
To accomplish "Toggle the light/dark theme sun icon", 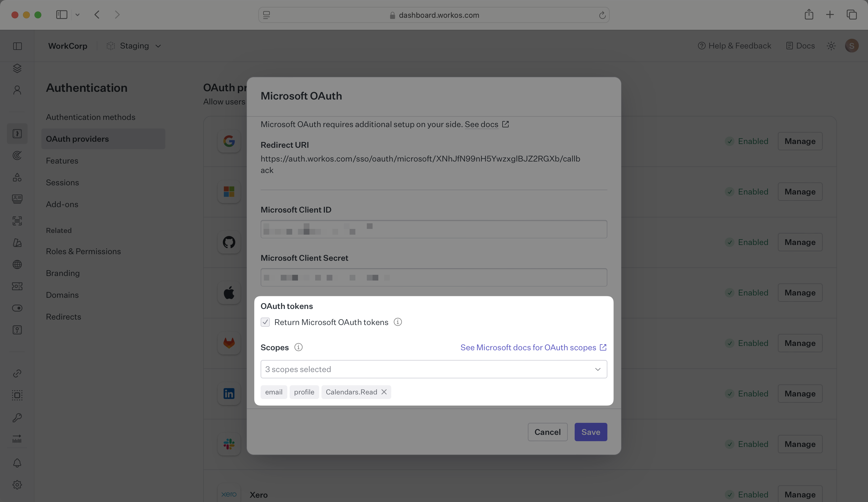I will [x=831, y=46].
